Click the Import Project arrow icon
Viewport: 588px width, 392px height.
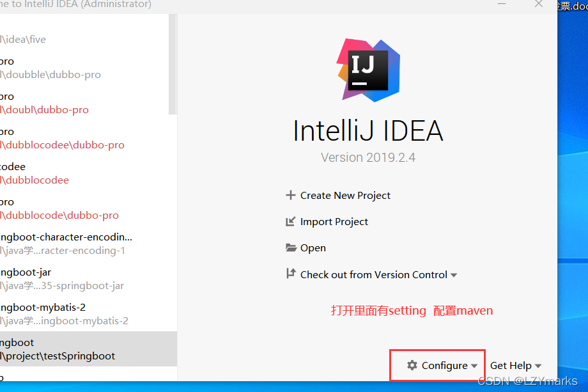291,222
